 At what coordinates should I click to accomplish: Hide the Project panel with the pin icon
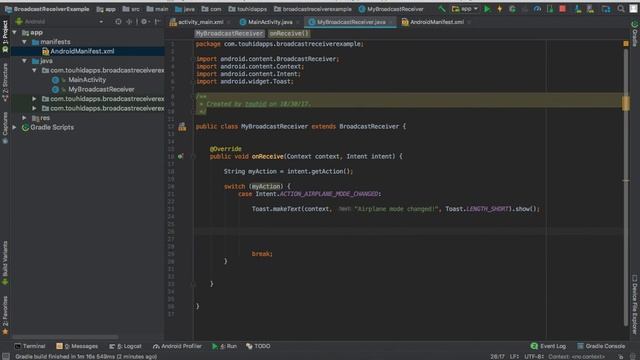(158, 22)
